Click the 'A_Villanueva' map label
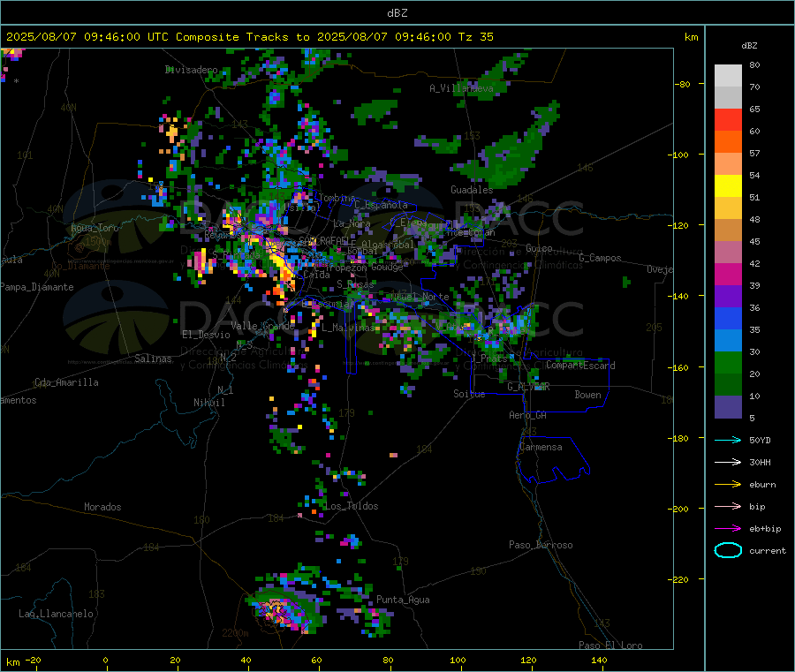Image resolution: width=795 pixels, height=672 pixels. [x=461, y=88]
